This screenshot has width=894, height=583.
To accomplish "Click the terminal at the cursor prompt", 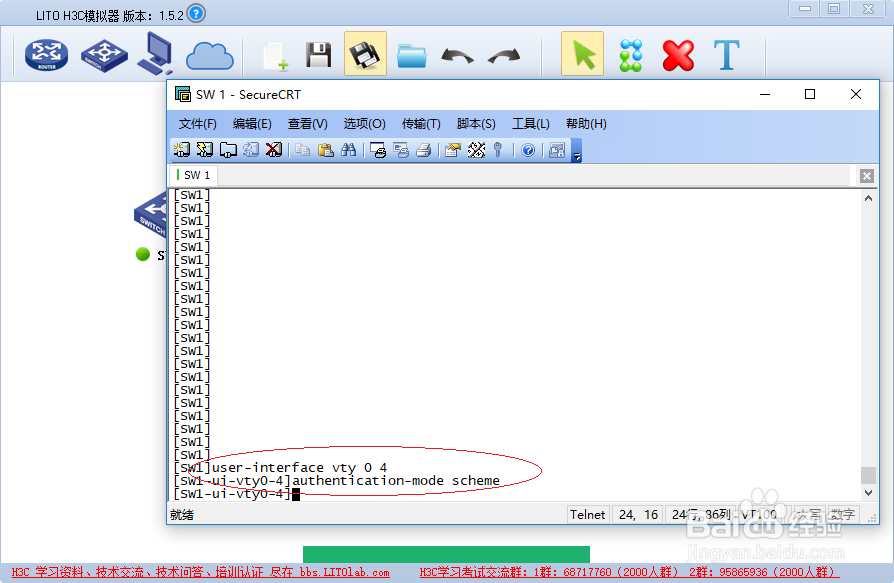I will [296, 494].
